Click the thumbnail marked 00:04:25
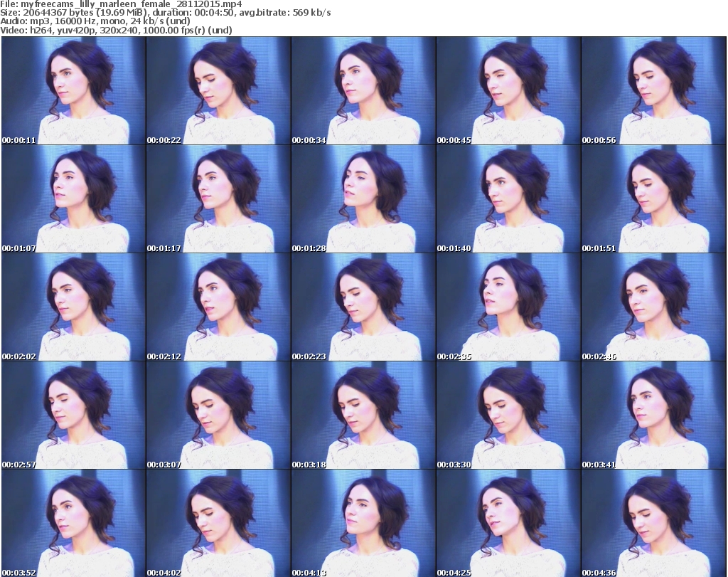The image size is (728, 577). (508, 524)
